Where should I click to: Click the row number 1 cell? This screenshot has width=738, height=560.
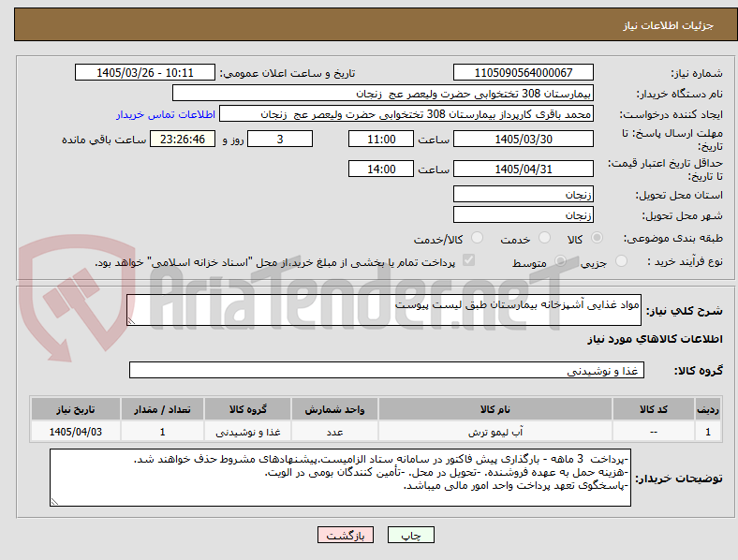708,432
